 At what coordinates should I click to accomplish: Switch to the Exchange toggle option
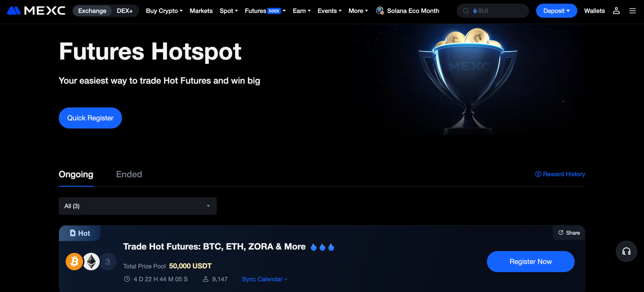tap(93, 11)
